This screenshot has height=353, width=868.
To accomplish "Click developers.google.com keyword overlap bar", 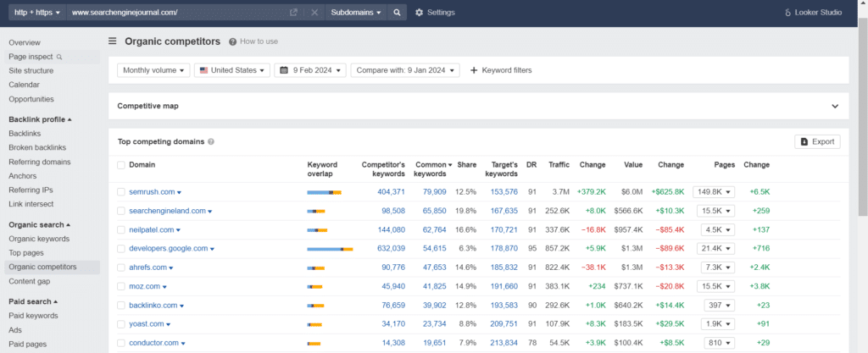I will tap(330, 249).
